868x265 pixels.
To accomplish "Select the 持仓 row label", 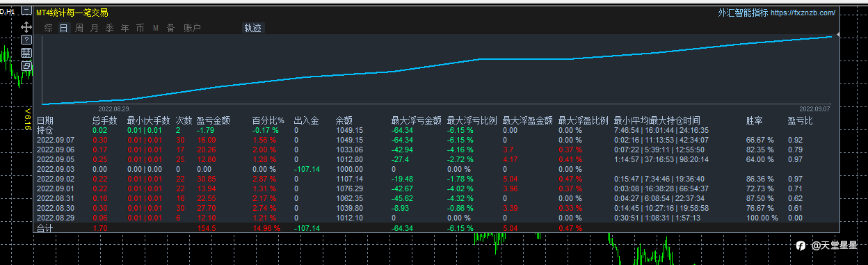I will (x=45, y=130).
